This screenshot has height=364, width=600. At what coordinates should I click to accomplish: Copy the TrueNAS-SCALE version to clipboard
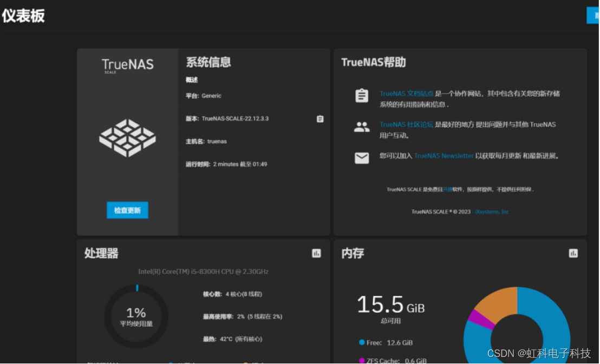[x=320, y=119]
